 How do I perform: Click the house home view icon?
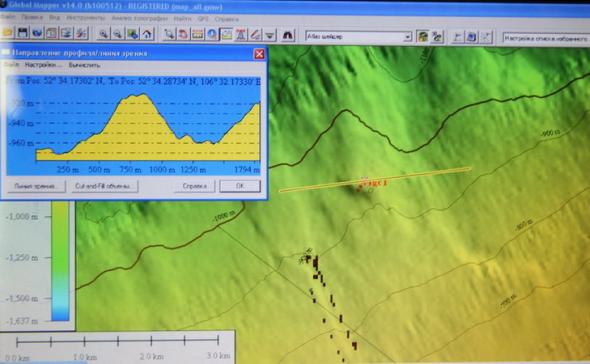click(147, 34)
